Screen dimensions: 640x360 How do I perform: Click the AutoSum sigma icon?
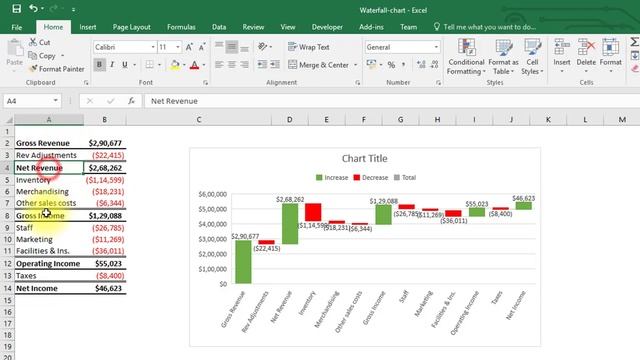point(635,42)
